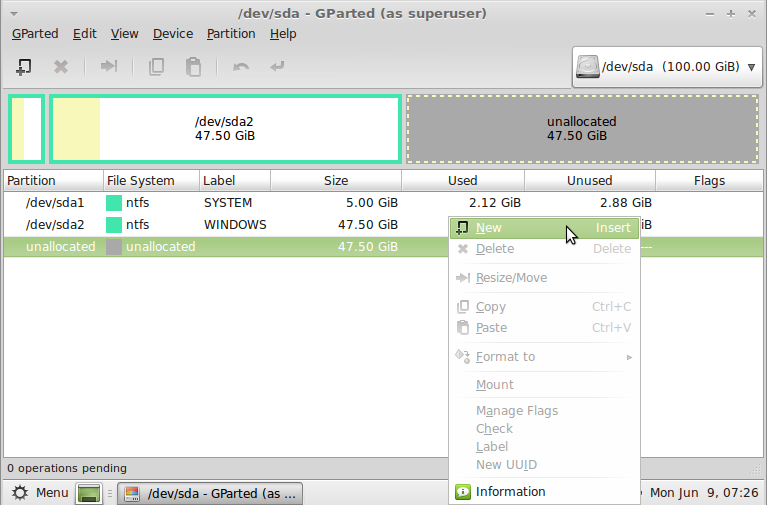Open the Device menu
767x505 pixels.
coord(173,34)
